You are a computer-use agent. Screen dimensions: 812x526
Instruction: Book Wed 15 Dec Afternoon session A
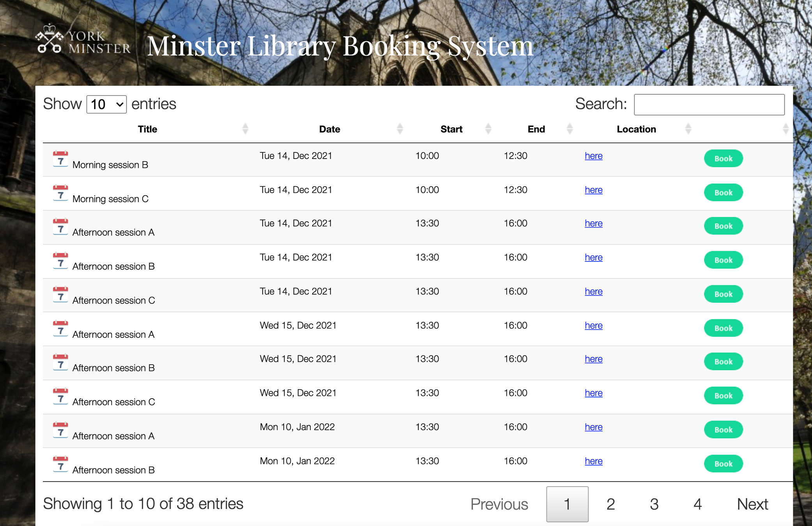click(723, 328)
